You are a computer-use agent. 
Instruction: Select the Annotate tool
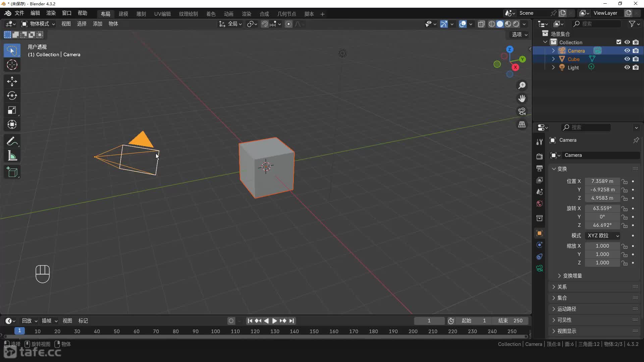pos(12,141)
